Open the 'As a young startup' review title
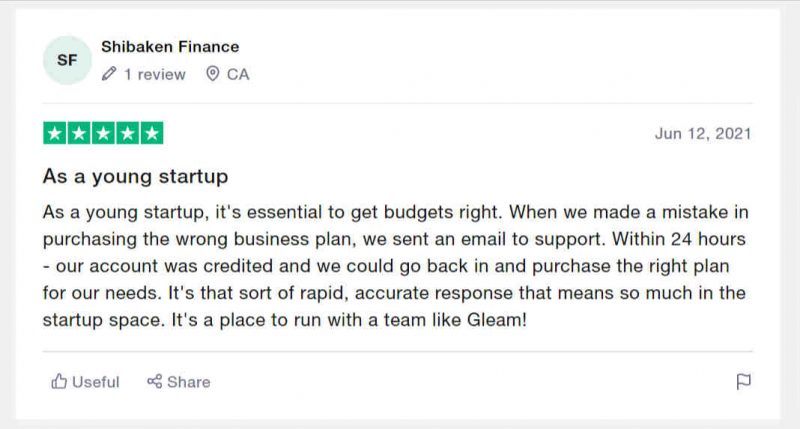800x429 pixels. [x=135, y=176]
